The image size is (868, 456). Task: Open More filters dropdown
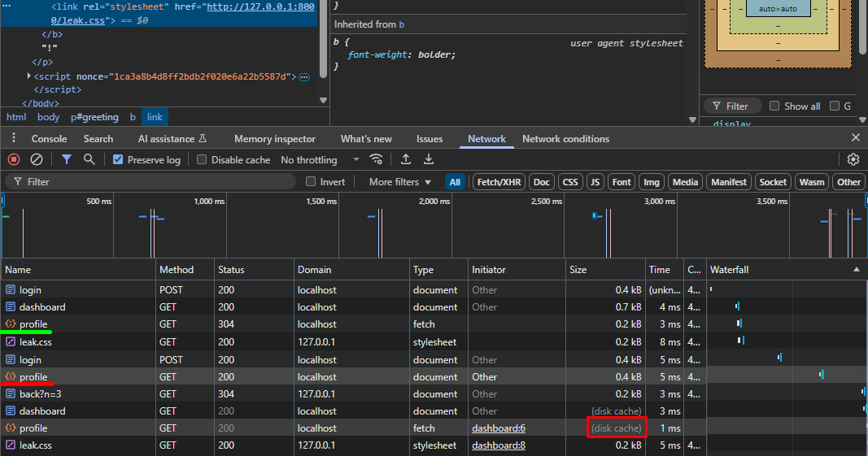(400, 182)
